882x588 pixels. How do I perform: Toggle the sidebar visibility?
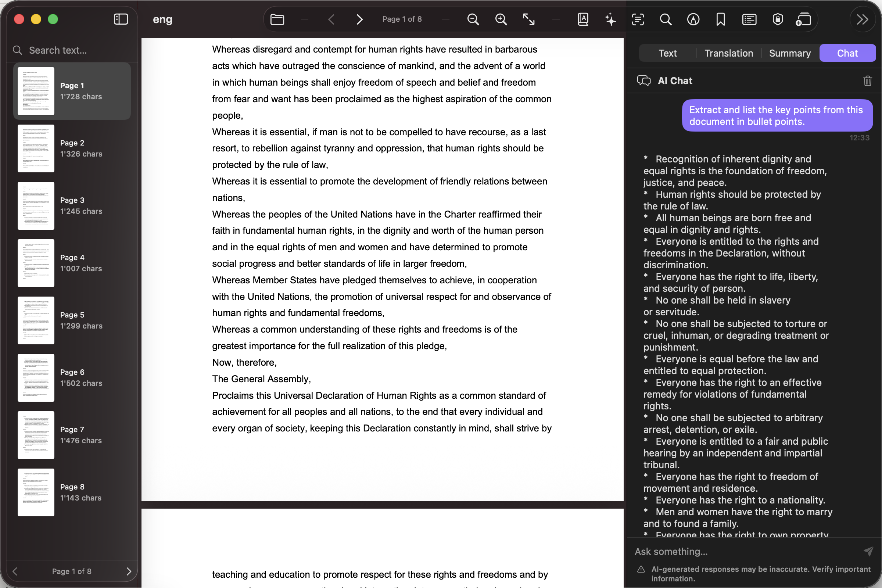(121, 19)
